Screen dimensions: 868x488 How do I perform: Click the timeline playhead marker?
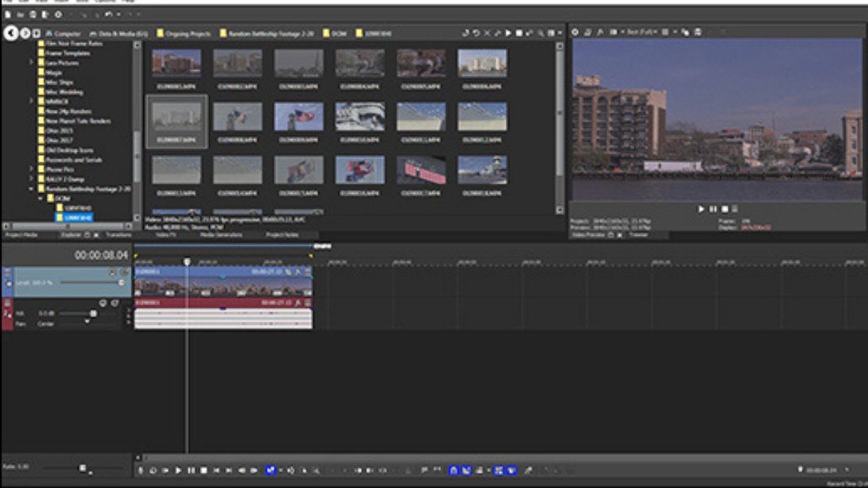point(187,261)
